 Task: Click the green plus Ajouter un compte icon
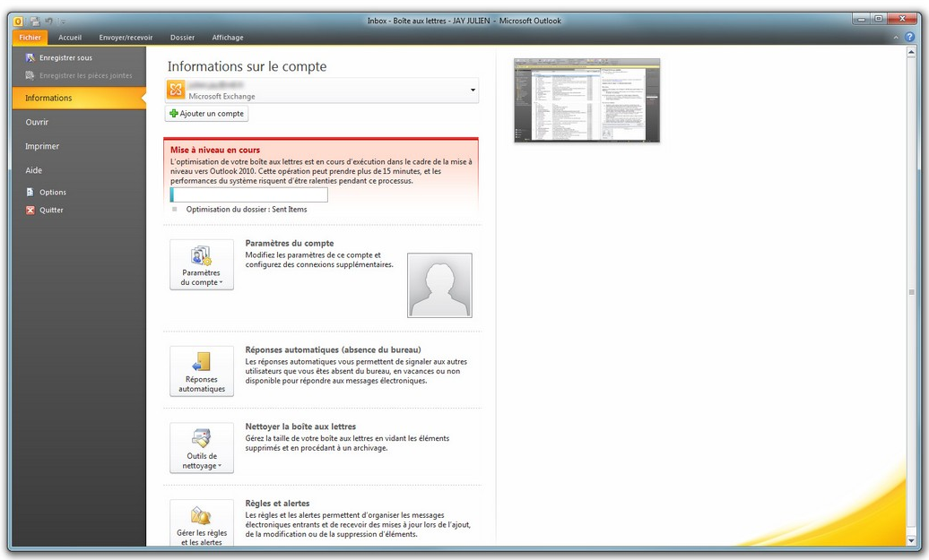pos(174,113)
